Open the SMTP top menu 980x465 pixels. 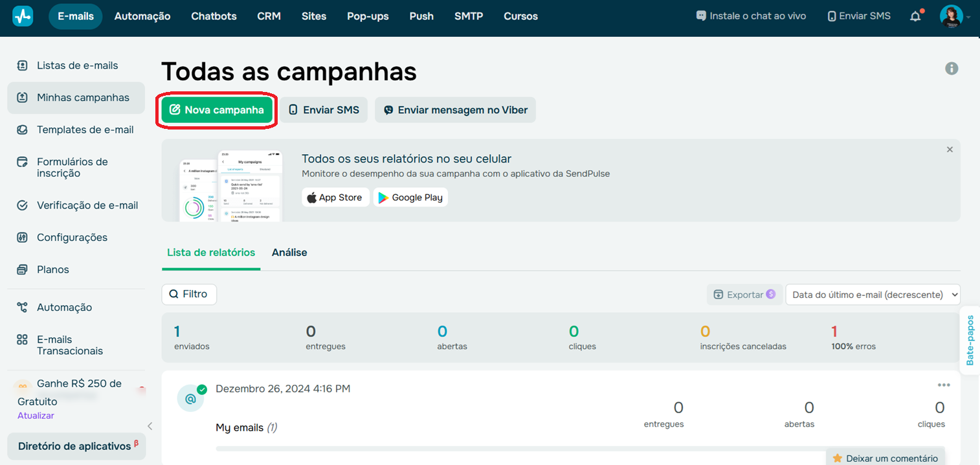click(469, 16)
